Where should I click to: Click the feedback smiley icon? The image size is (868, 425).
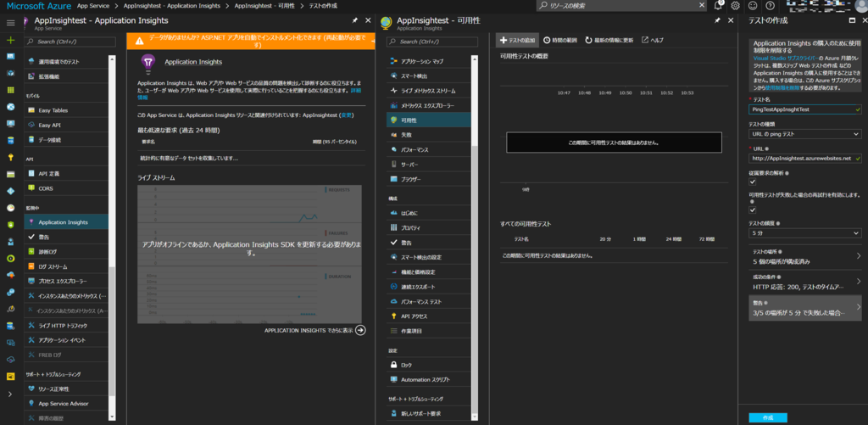pos(753,6)
